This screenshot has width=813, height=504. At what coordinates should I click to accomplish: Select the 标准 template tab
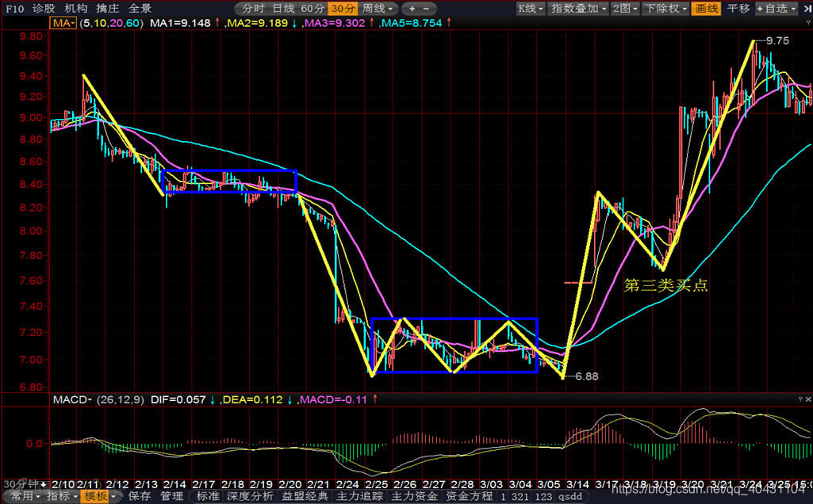pos(208,496)
